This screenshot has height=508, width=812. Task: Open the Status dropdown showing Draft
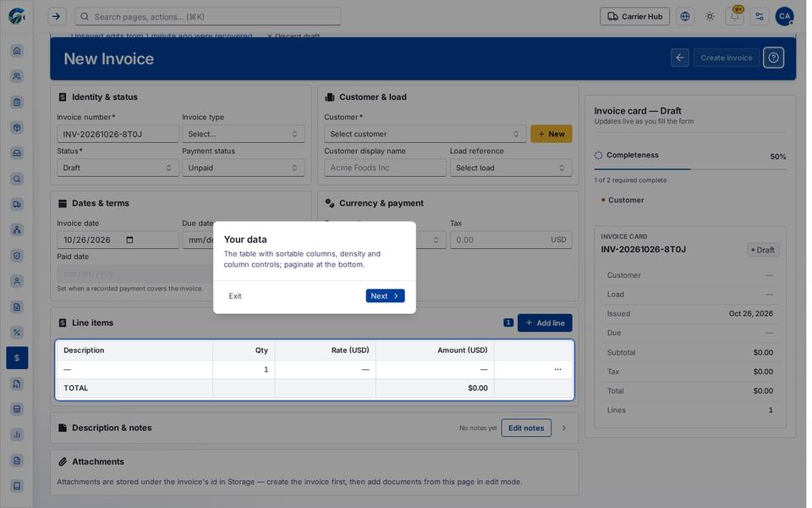[118, 168]
